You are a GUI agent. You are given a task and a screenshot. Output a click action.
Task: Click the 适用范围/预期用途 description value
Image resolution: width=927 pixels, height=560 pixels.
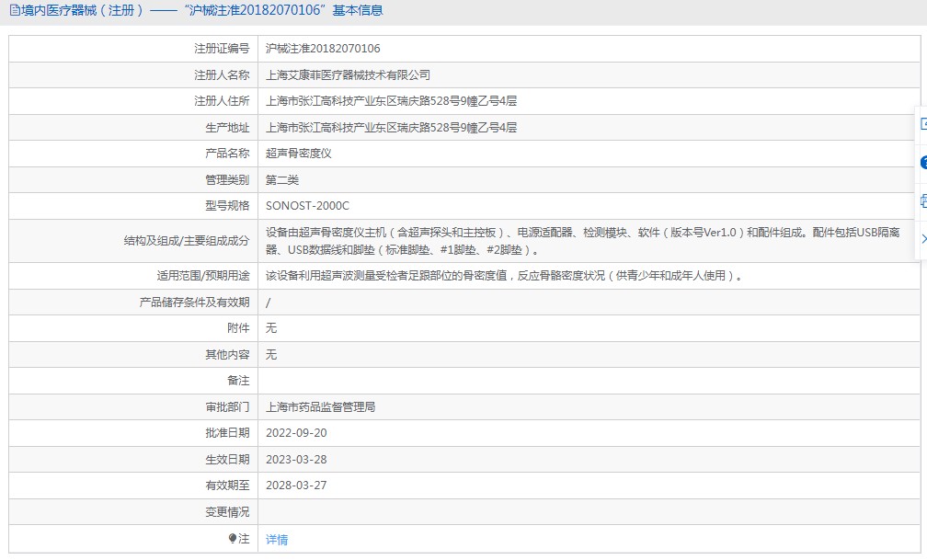point(504,276)
